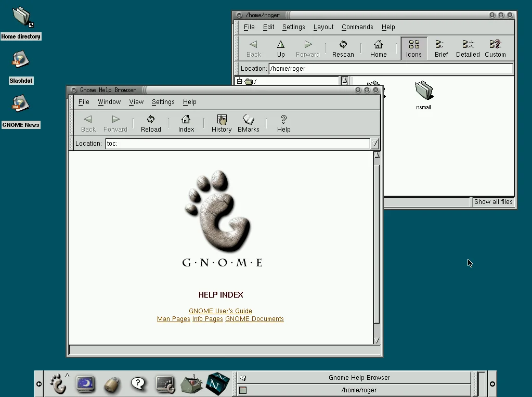Screen dimensions: 532x397
Task: Switch to Gnome Help Browser task button
Action: pos(354,378)
